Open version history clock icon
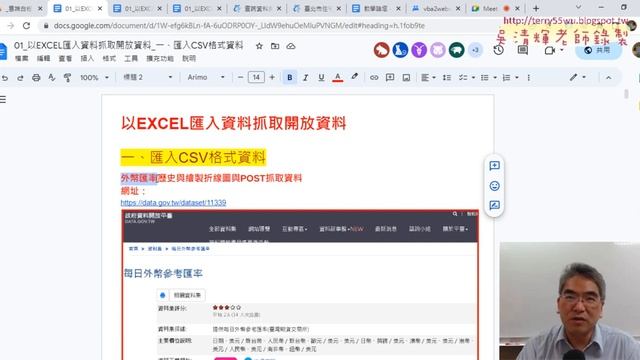The width and height of the screenshot is (640, 360). click(498, 50)
